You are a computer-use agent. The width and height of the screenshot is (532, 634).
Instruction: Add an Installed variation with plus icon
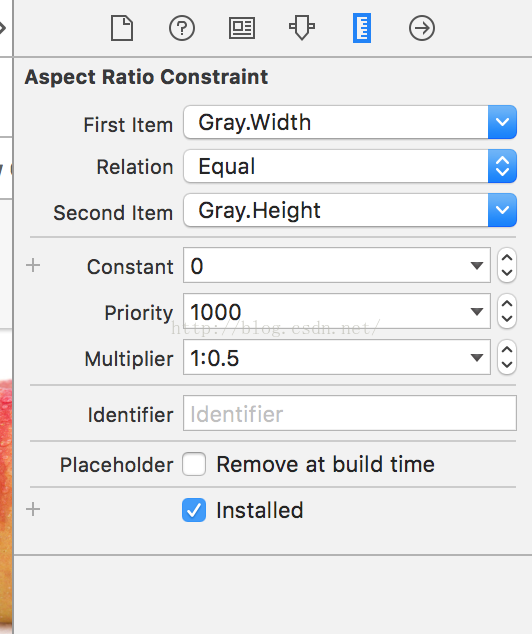coord(33,509)
